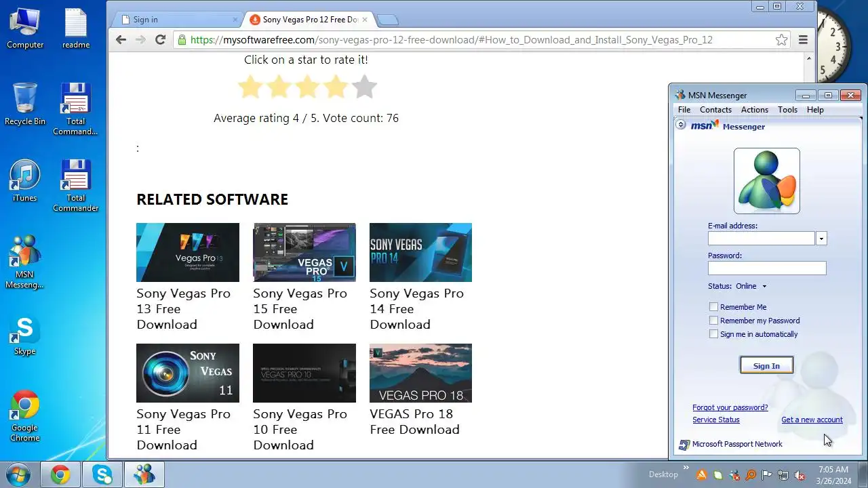Check Sign me in automatically checkbox

click(x=713, y=334)
